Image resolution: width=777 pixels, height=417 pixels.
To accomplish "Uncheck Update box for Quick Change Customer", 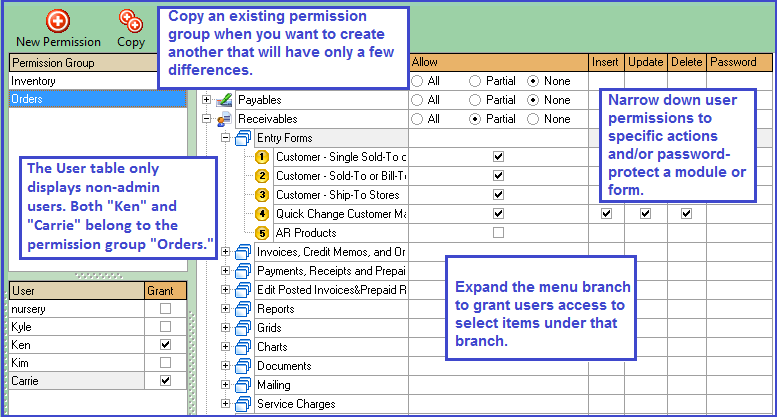I will coord(645,213).
